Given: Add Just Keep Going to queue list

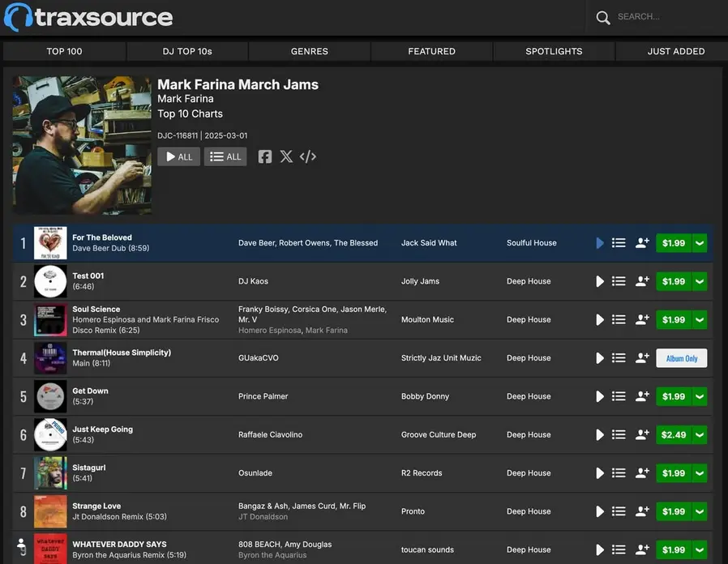Looking at the screenshot, I should point(619,435).
